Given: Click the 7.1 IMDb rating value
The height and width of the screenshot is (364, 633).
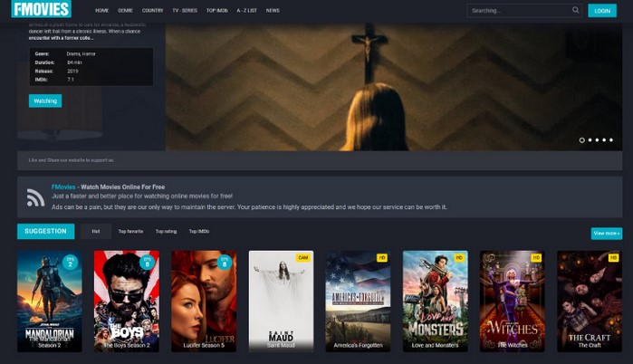Looking at the screenshot, I should pos(71,80).
